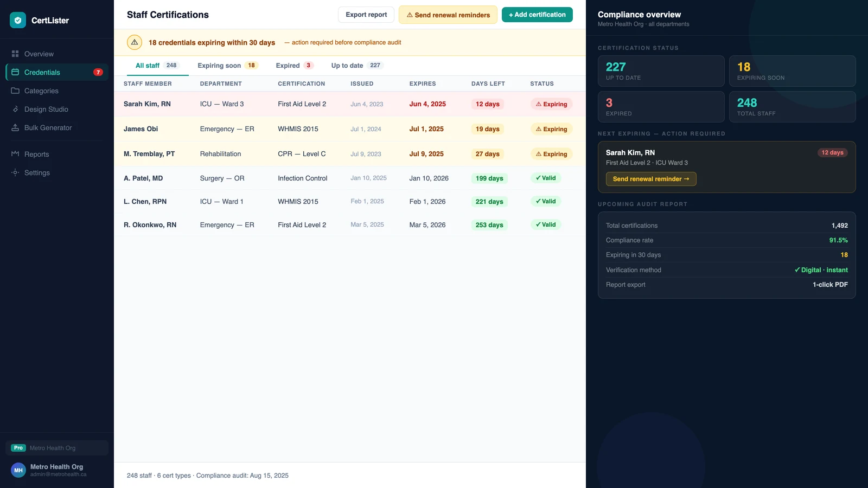Add a new certification

(x=537, y=15)
